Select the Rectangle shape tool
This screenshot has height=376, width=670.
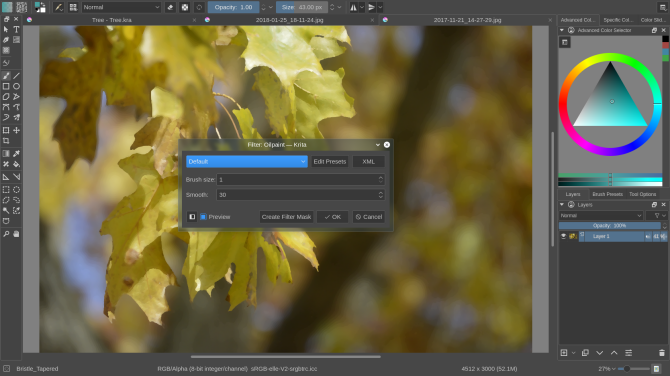6,86
